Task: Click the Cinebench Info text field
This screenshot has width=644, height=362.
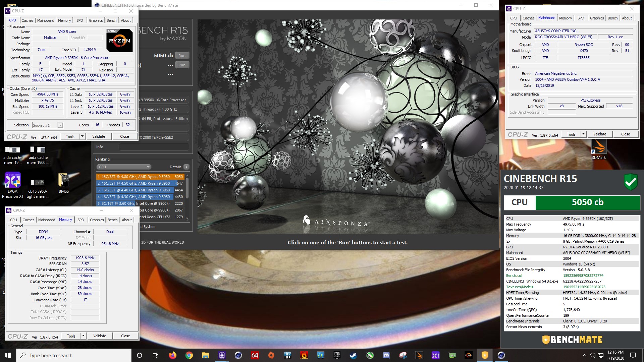Action: [x=154, y=147]
